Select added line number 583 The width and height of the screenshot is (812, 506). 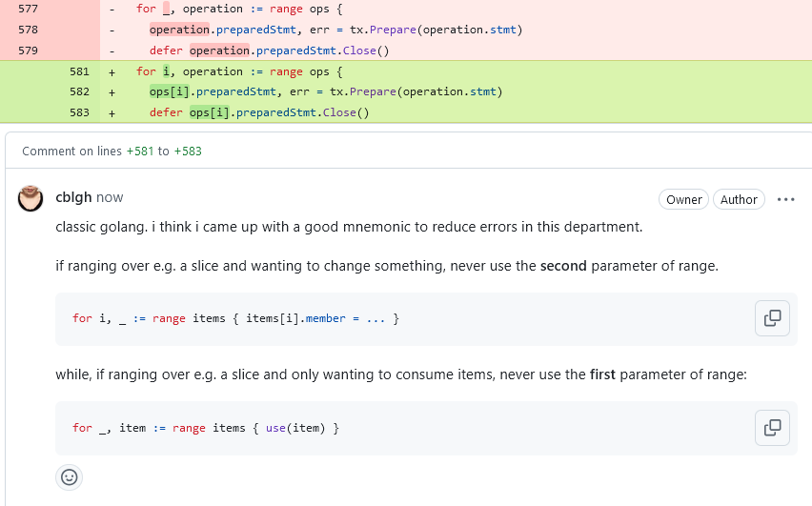79,112
